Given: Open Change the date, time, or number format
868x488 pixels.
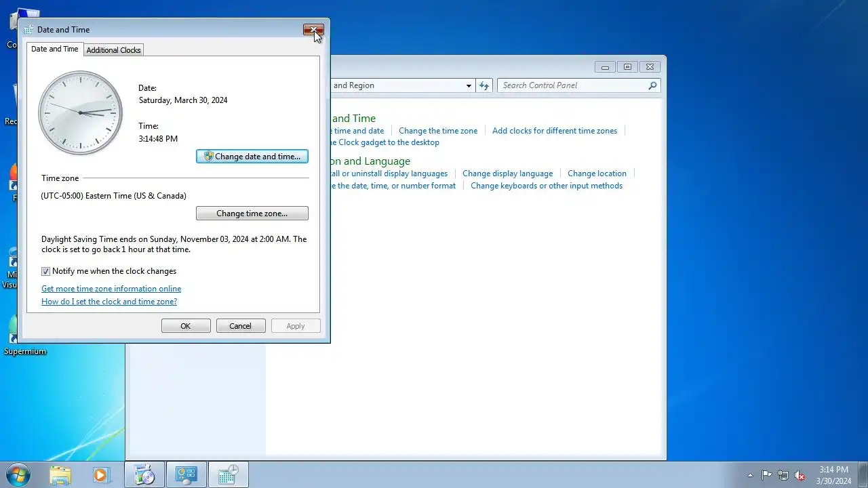Looking at the screenshot, I should [x=393, y=186].
